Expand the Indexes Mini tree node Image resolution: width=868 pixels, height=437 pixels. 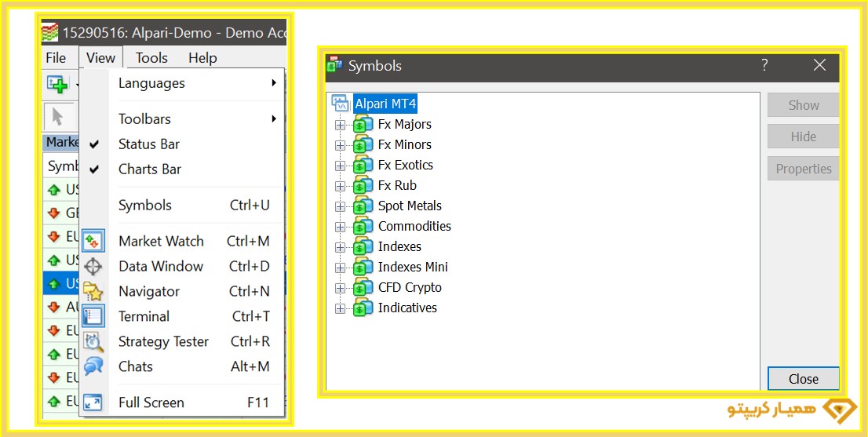pyautogui.click(x=340, y=268)
